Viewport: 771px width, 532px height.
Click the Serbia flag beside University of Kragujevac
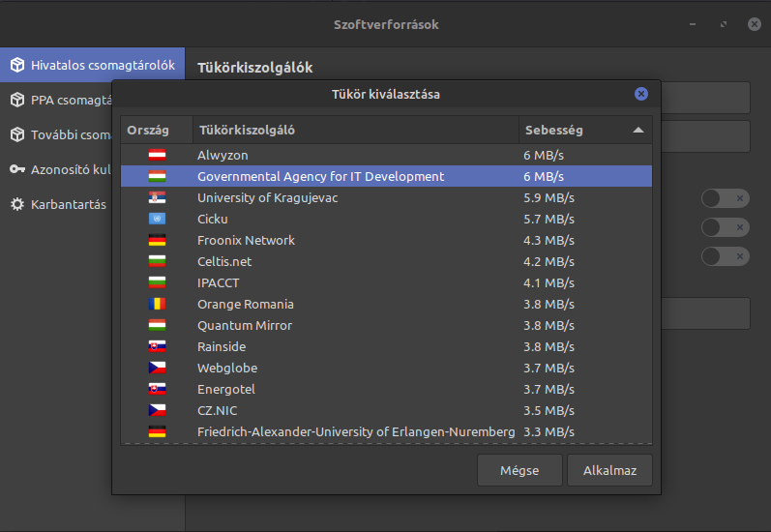click(157, 197)
